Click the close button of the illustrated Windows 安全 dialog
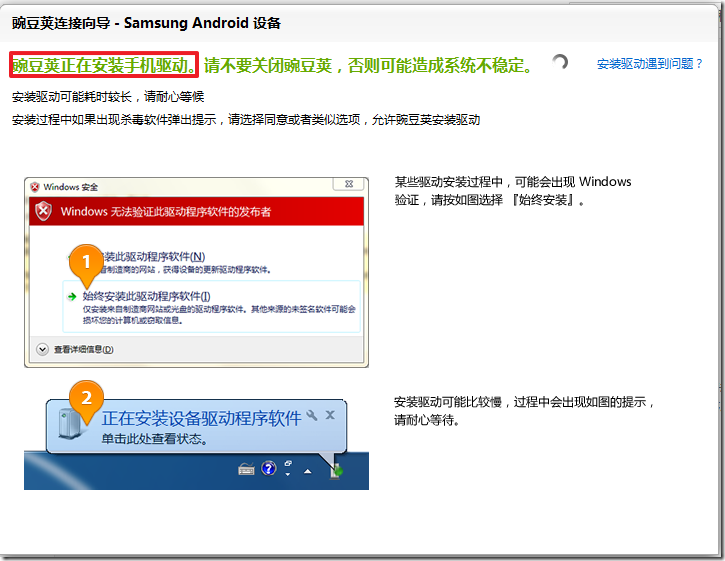This screenshot has height=561, width=725. click(349, 184)
